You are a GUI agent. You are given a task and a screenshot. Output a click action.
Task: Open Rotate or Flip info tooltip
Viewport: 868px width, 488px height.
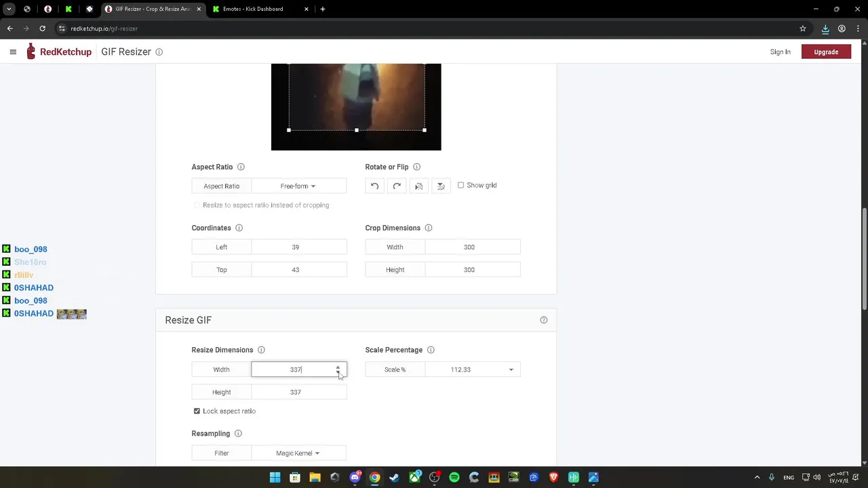416,167
